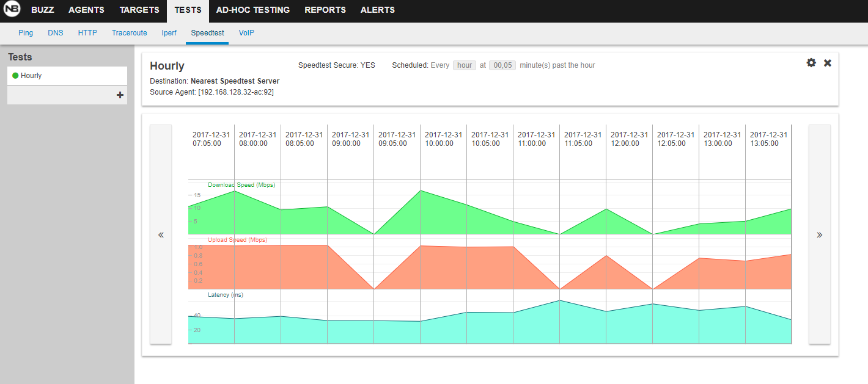
Task: Click the NetBeez logo icon
Action: click(x=12, y=10)
